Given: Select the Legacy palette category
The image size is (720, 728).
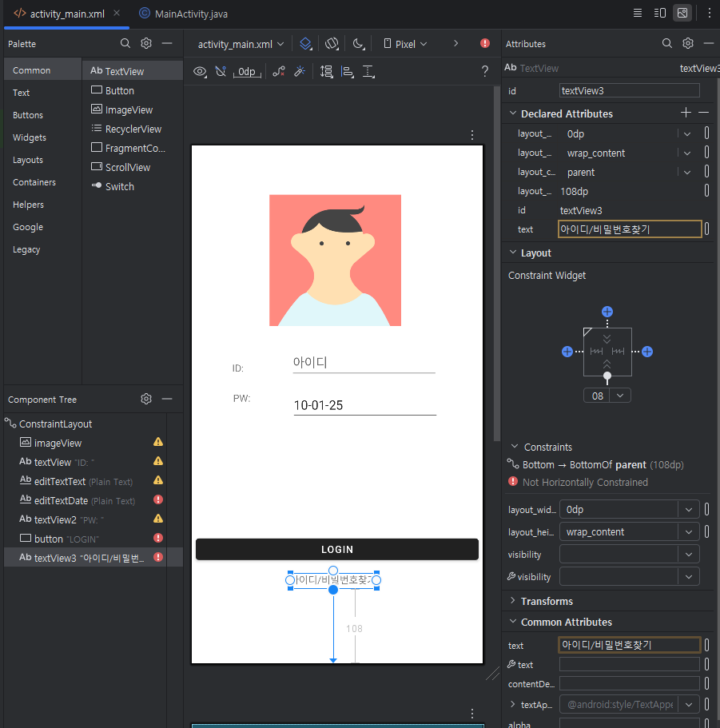Looking at the screenshot, I should coord(42,249).
